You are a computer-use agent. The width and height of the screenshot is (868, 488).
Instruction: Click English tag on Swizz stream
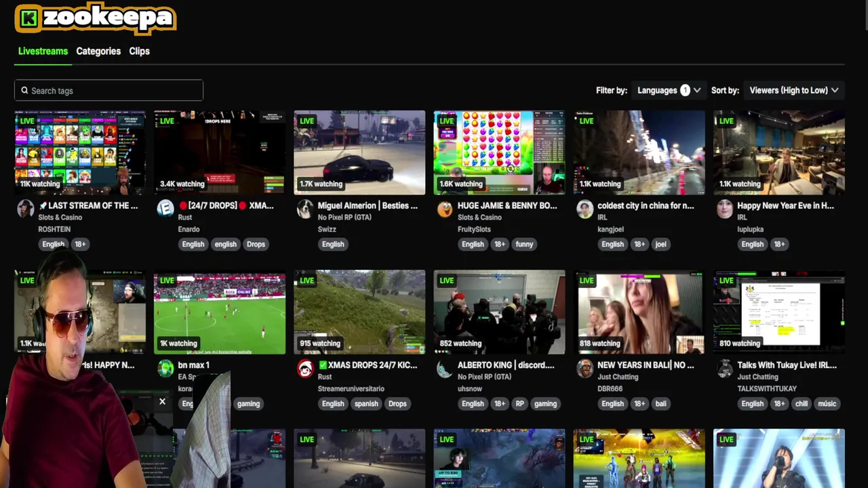(x=333, y=244)
